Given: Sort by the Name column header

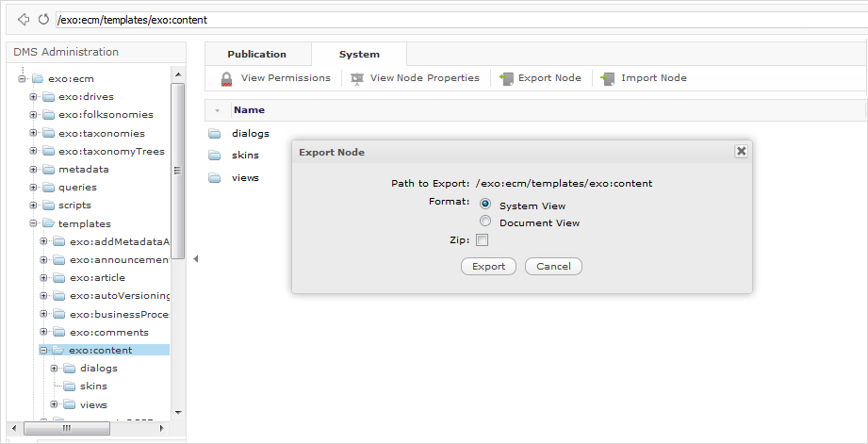Looking at the screenshot, I should click(x=249, y=110).
